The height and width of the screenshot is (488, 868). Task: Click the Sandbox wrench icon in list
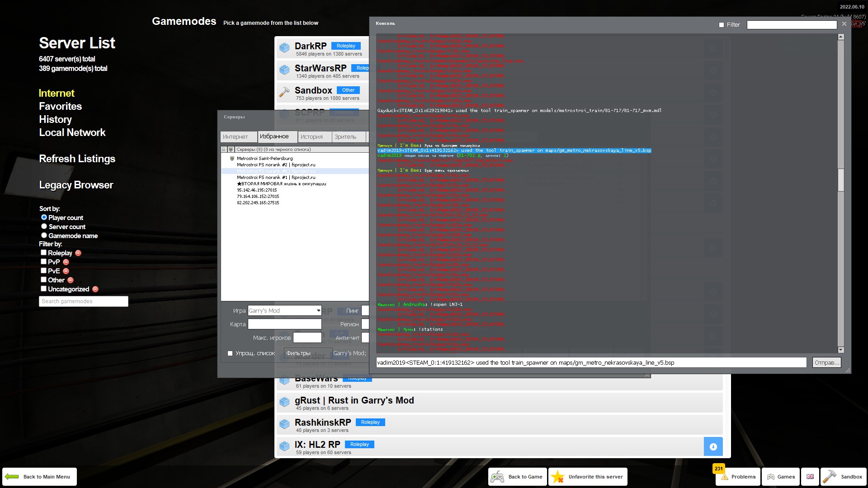(x=284, y=92)
